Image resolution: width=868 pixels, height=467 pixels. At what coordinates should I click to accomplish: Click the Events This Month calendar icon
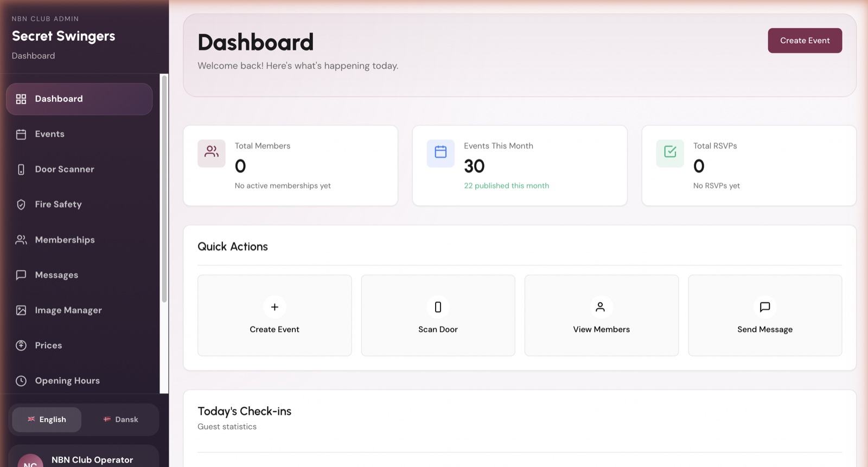(441, 153)
